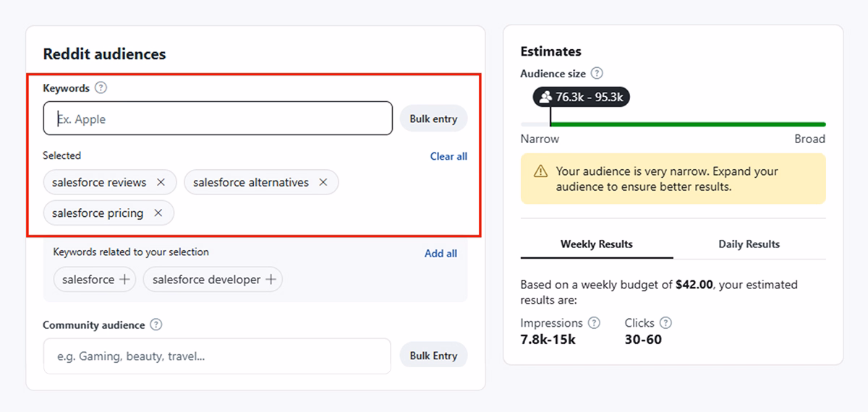Remove the salesforce reviews keyword chip
The width and height of the screenshot is (868, 412).
point(161,182)
